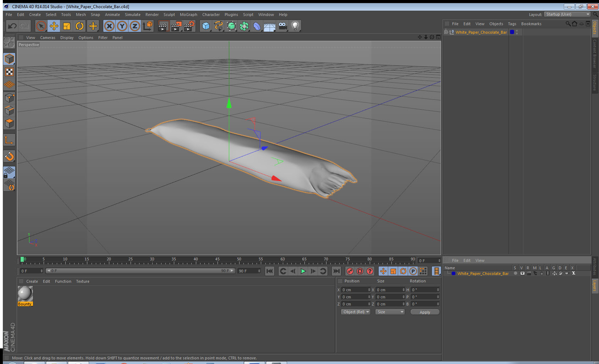The width and height of the screenshot is (599, 364).
Task: Play the animation forward
Action: 303,271
